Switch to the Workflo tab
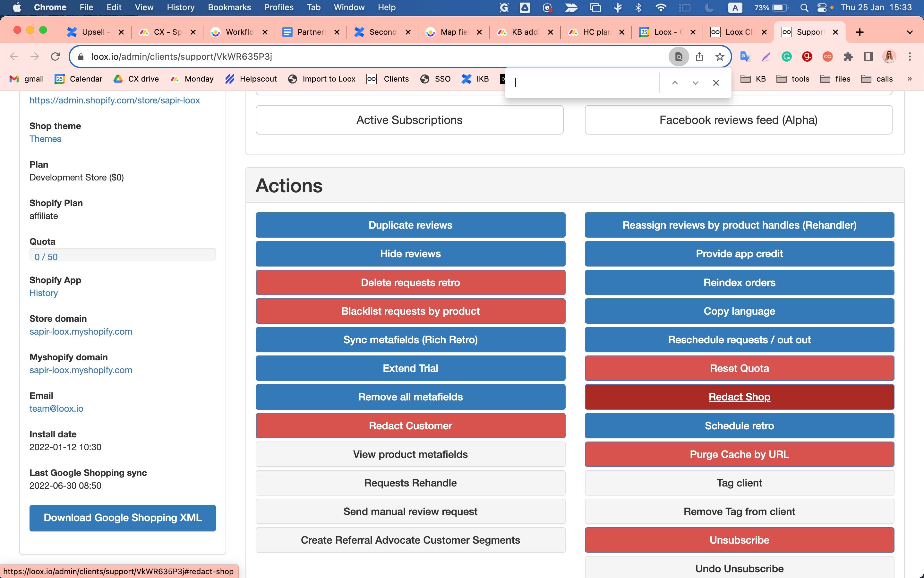The width and height of the screenshot is (924, 578). click(x=239, y=32)
